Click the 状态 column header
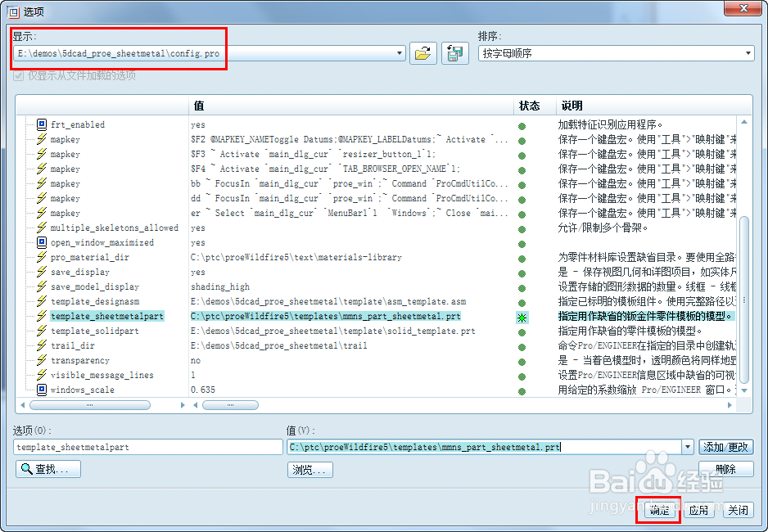Viewport: 768px width, 532px height. point(529,106)
